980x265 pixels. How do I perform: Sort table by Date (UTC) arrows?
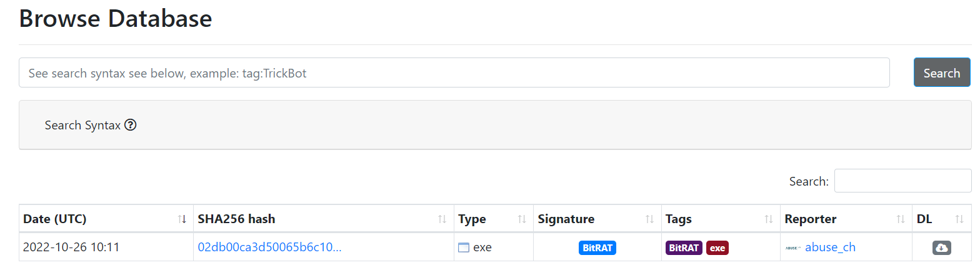182,219
